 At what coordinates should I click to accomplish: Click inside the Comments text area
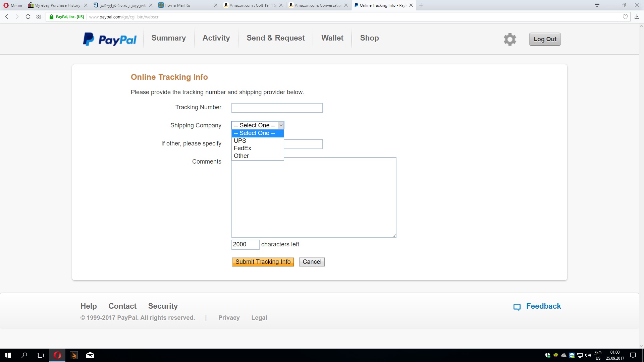[314, 197]
